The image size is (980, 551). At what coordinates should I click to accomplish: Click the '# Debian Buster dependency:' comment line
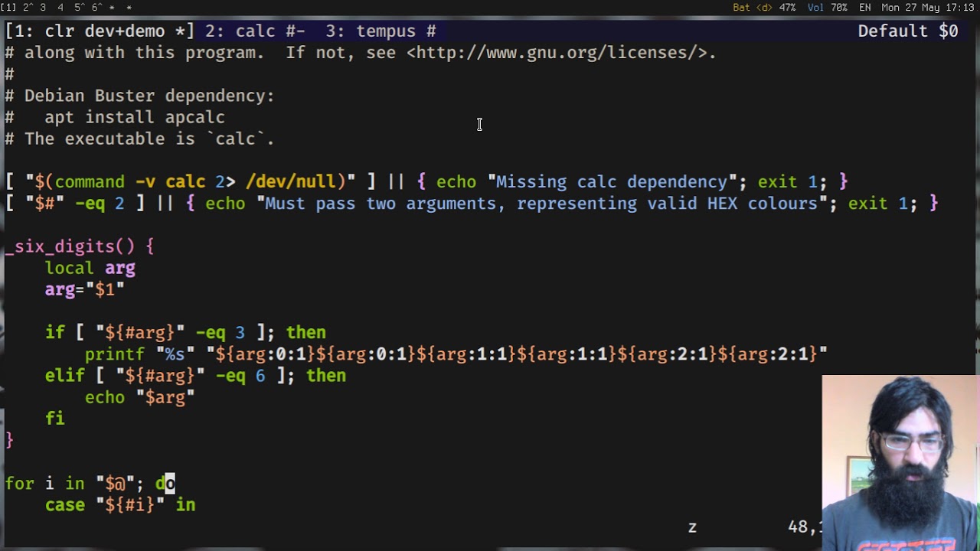tap(139, 96)
